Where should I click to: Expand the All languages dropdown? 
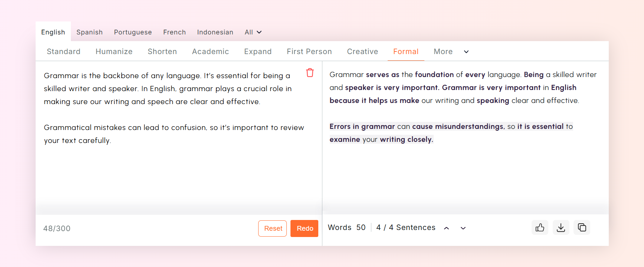click(x=253, y=32)
